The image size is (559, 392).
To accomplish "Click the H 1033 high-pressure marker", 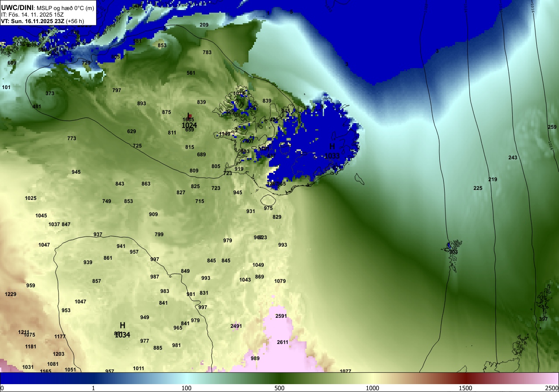I will pos(332,151).
